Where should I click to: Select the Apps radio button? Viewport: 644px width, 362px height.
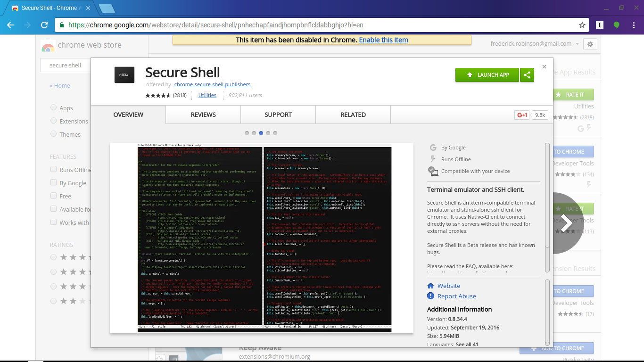pos(53,107)
